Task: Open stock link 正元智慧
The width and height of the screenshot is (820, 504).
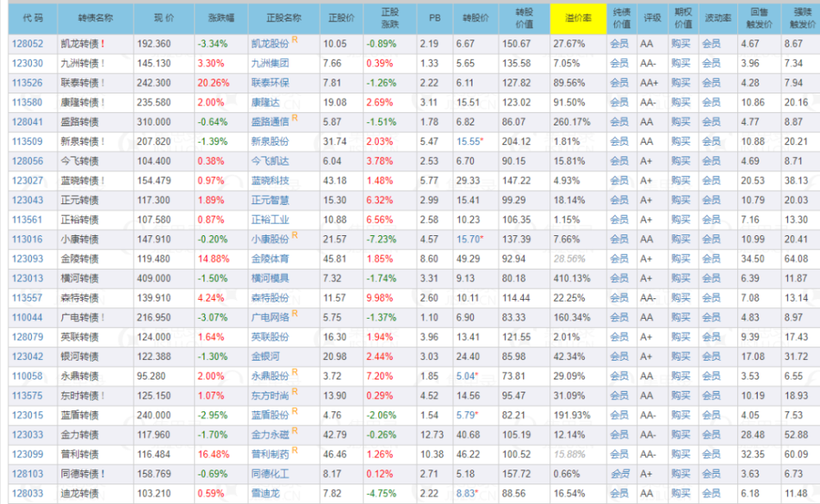Action: (x=270, y=200)
